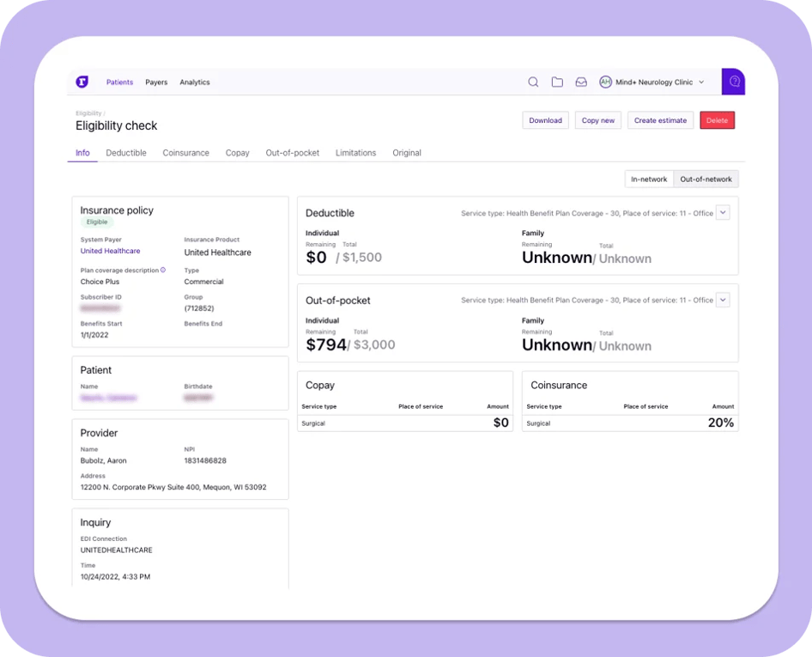Switch to the Coinsurance tab
The image size is (812, 657).
[x=185, y=153]
